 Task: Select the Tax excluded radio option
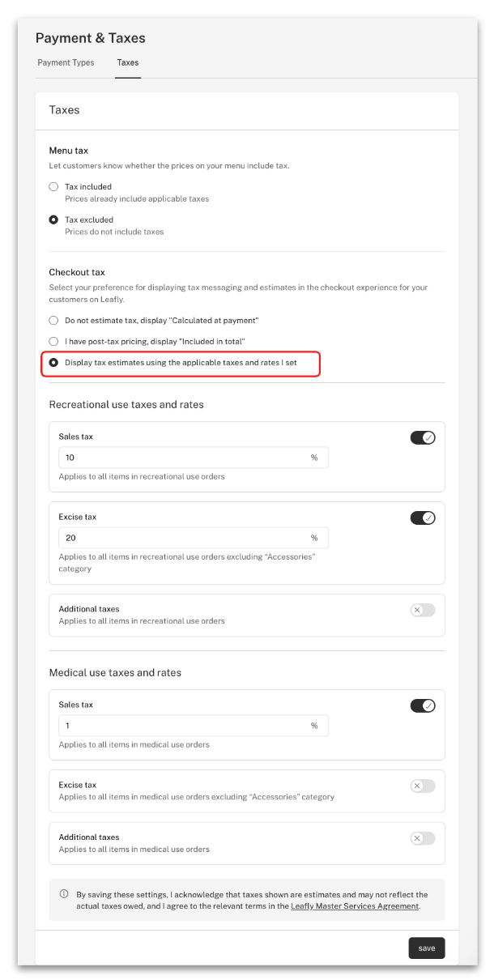pos(53,220)
